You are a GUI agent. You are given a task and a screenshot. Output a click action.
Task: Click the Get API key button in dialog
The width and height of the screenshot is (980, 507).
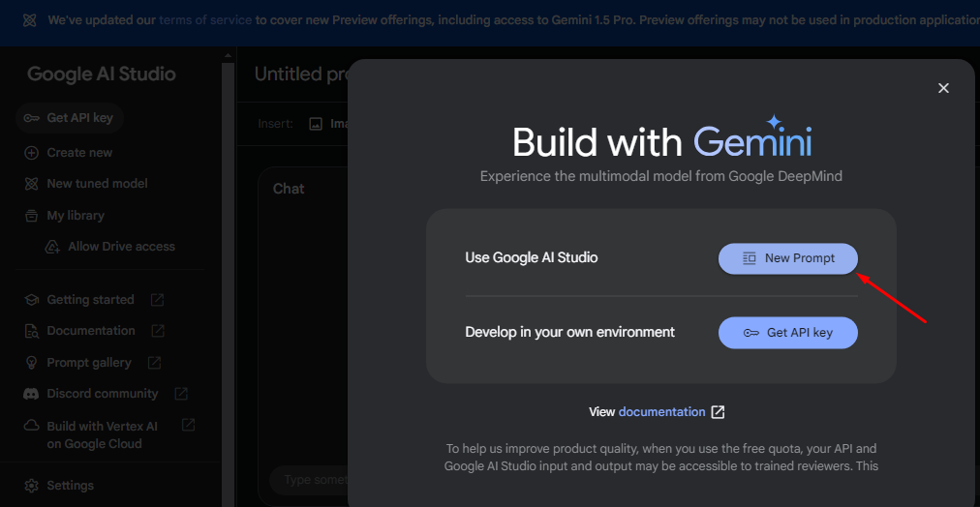[x=787, y=333]
